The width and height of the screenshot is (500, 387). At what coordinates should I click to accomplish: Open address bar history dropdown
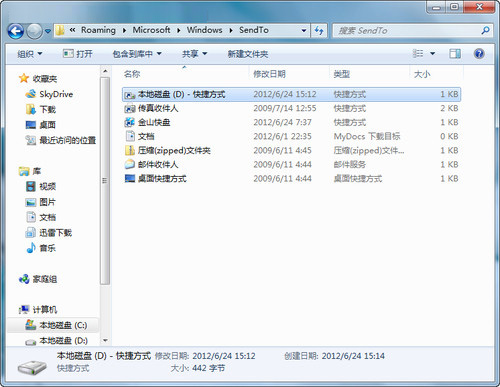click(x=304, y=30)
